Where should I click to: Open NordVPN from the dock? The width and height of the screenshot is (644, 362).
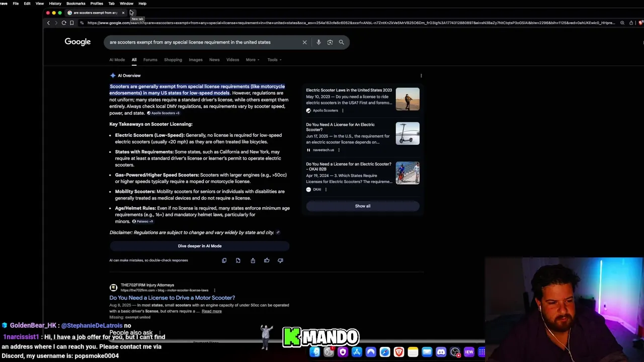tap(371, 352)
